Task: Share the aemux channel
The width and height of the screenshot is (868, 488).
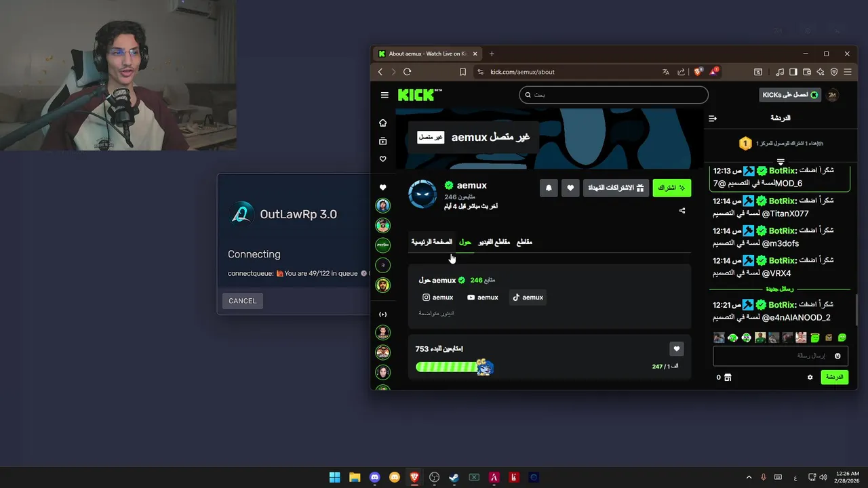Action: [682, 211]
